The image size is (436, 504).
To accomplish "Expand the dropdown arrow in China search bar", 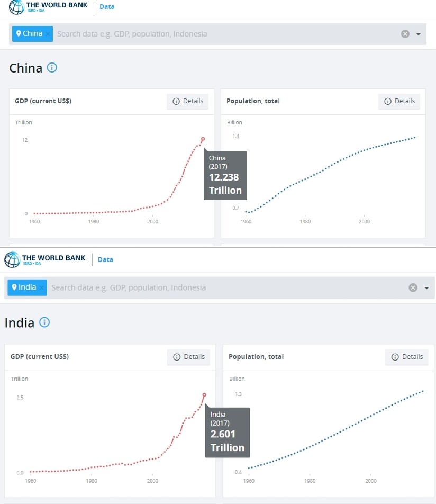I will pyautogui.click(x=419, y=34).
